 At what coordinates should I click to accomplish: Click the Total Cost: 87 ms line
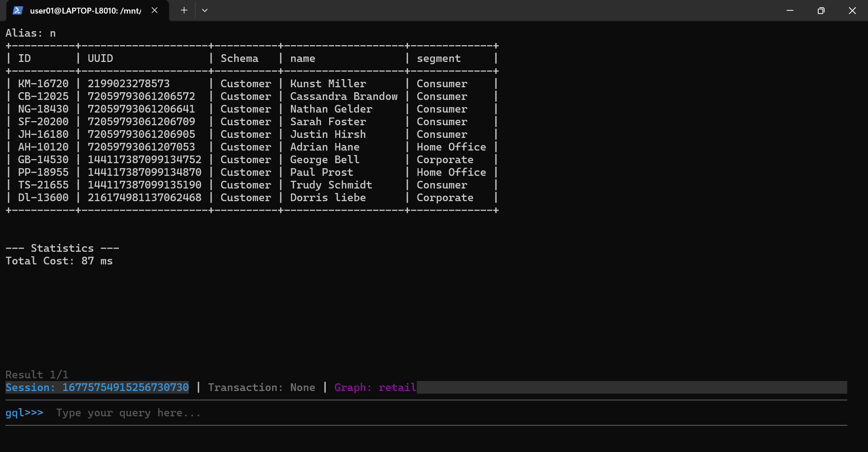59,261
